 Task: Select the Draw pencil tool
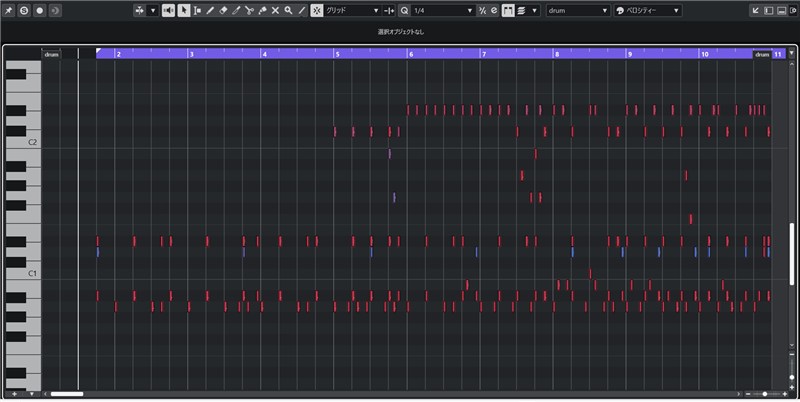tap(210, 10)
